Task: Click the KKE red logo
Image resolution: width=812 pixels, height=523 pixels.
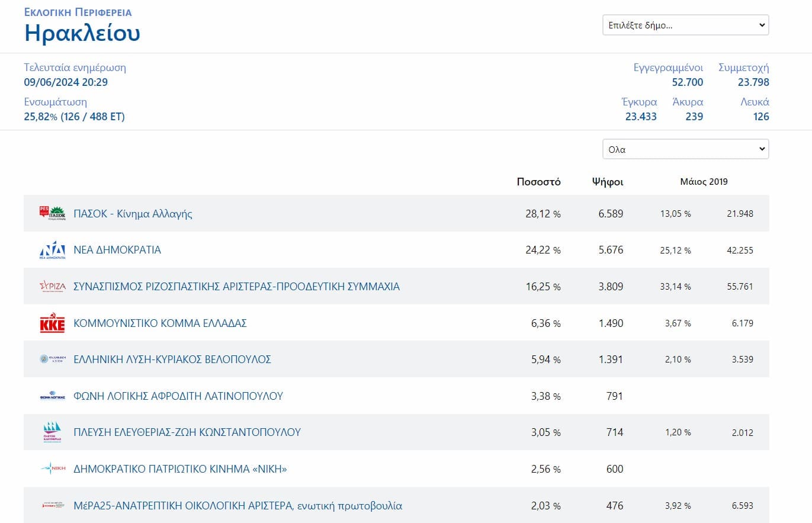Action: (52, 323)
